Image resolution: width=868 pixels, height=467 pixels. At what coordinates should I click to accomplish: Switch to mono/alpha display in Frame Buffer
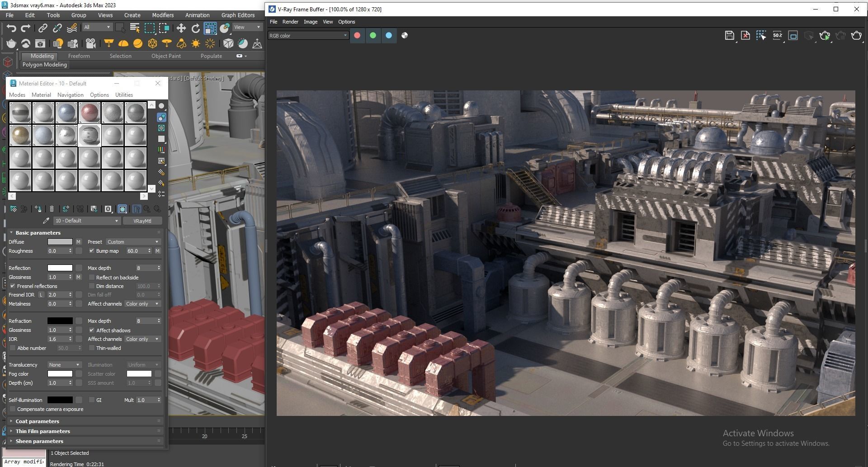(405, 35)
